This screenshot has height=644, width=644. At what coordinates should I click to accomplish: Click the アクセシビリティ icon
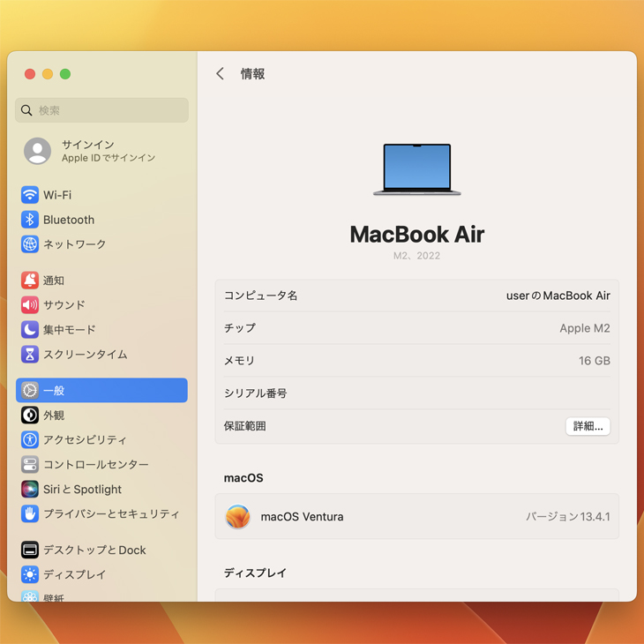pos(30,440)
